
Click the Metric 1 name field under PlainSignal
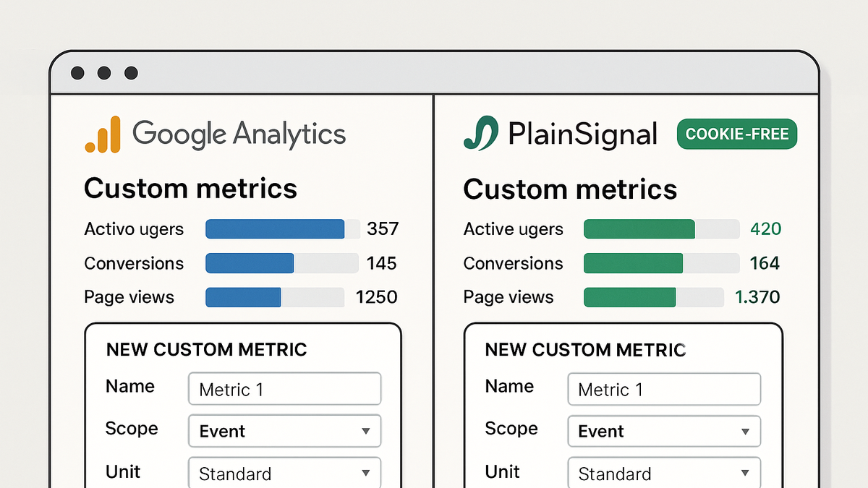coord(664,390)
